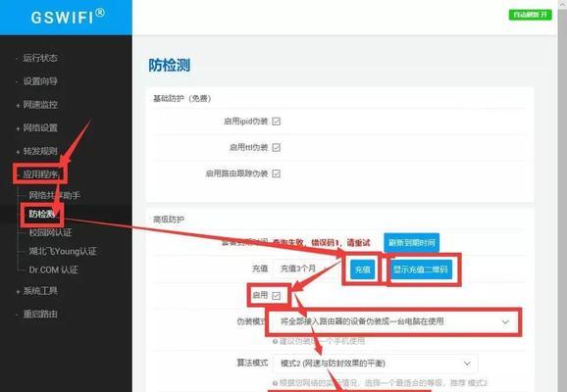This screenshot has width=567, height=392.
Task: Toggle advanced protection 启用 checkbox
Action: point(277,296)
